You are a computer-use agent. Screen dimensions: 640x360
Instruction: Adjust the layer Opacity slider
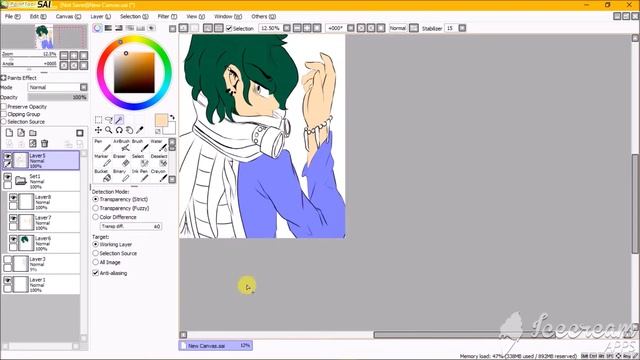(x=58, y=97)
